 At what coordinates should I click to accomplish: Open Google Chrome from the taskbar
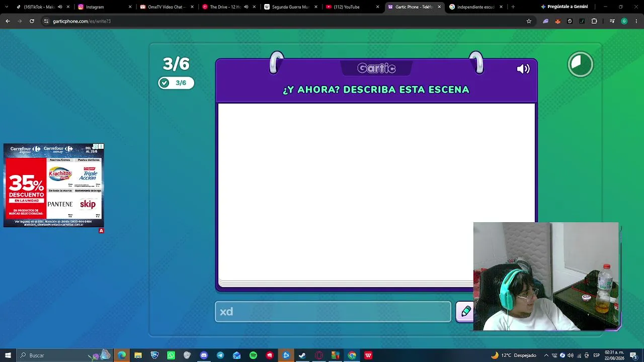click(x=352, y=355)
